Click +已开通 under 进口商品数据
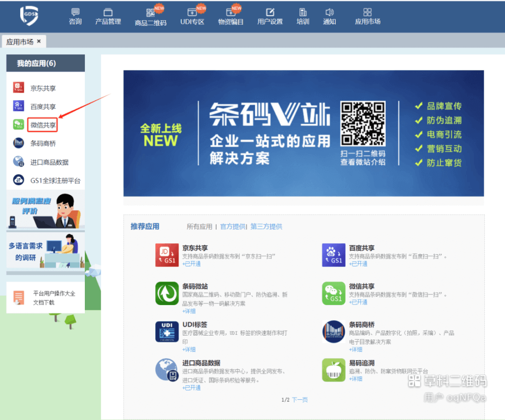 click(191, 388)
